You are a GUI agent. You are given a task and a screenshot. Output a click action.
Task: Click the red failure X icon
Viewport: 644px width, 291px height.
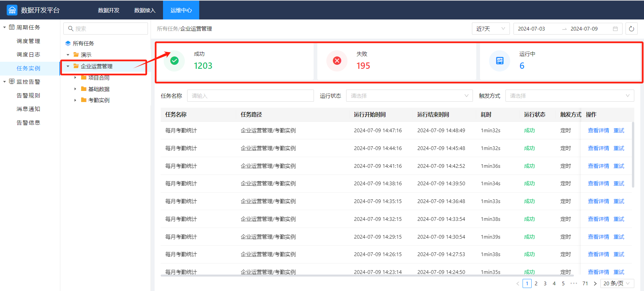(x=337, y=61)
